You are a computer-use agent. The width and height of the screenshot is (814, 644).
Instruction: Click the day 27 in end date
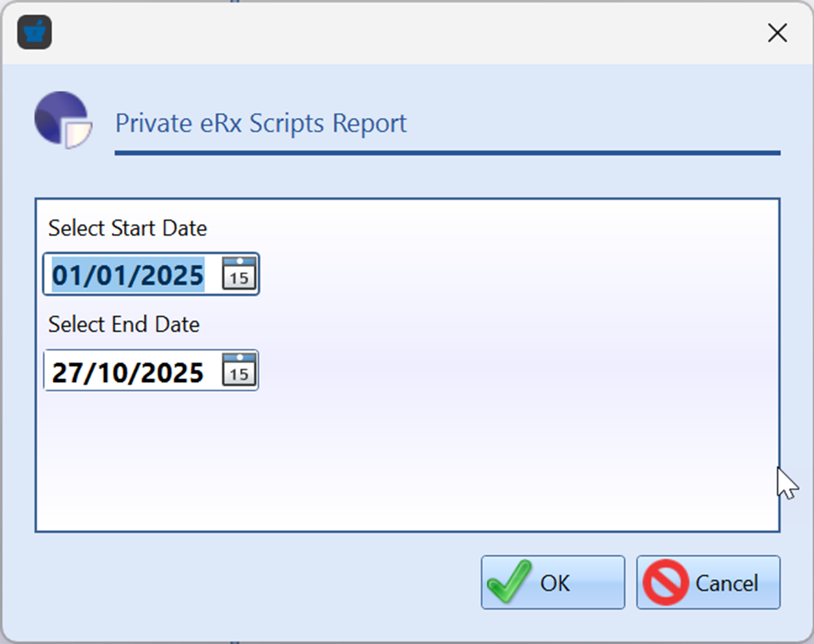click(x=67, y=372)
